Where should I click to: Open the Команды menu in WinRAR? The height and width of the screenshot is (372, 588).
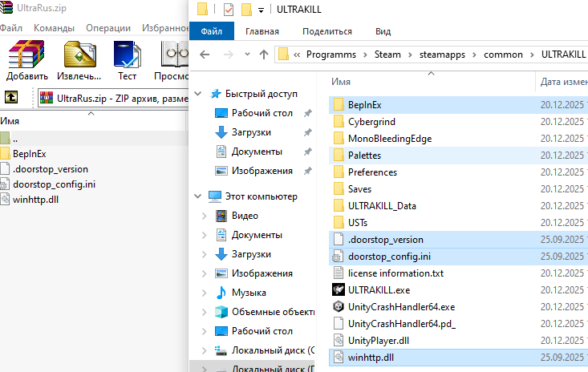click(54, 28)
